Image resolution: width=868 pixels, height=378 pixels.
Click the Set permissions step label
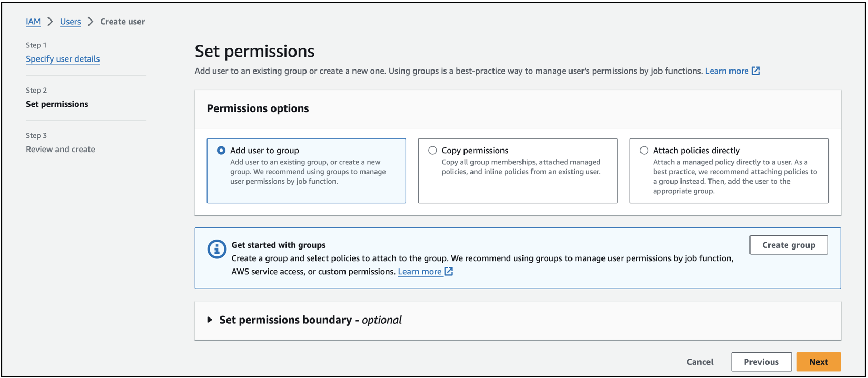[57, 104]
